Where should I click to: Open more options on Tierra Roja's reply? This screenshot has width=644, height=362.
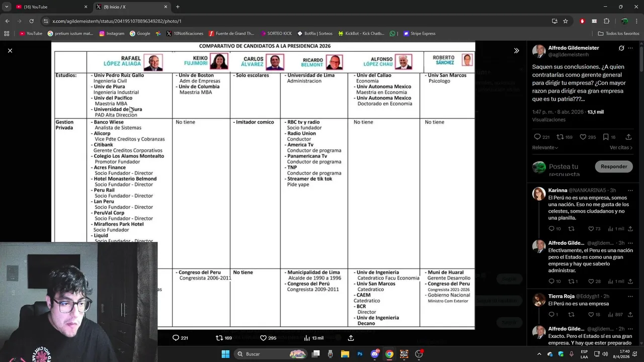[630, 296]
